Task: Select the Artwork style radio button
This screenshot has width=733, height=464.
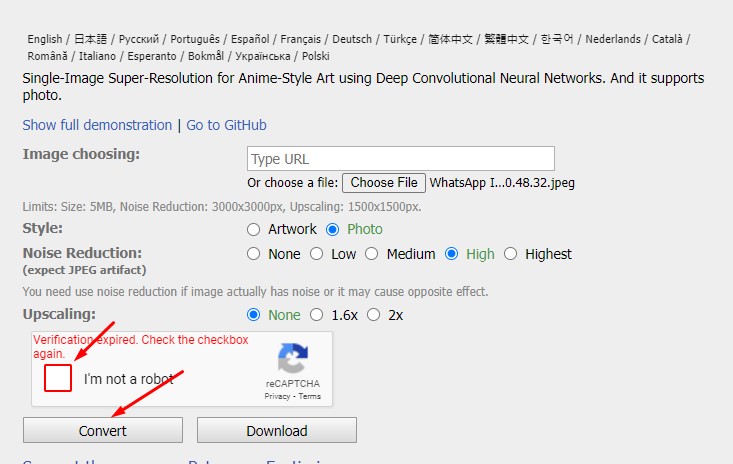Action: (x=254, y=229)
